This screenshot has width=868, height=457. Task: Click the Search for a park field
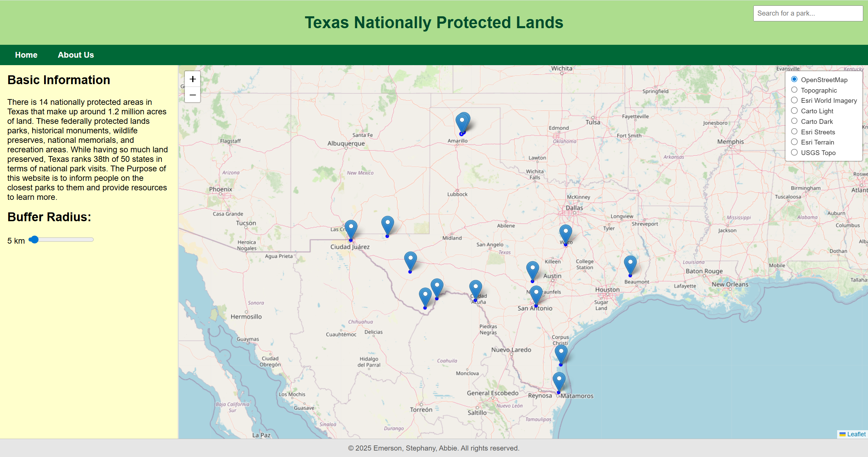808,13
